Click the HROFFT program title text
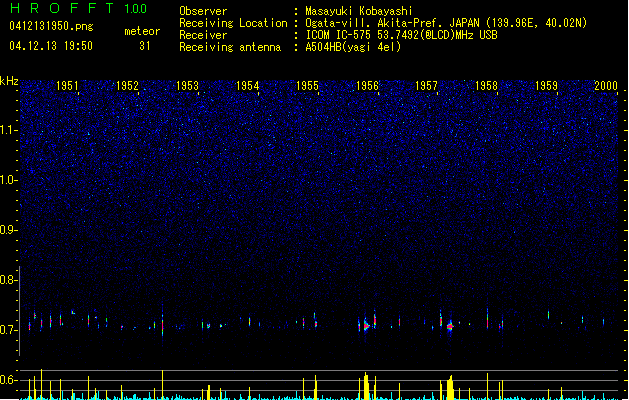Screen dimensions: 629x400 coord(62,8)
